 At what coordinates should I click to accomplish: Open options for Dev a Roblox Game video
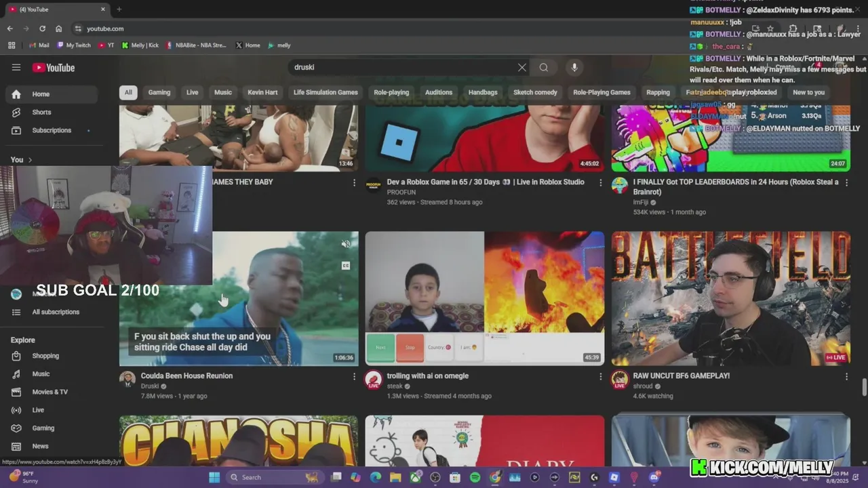(x=600, y=182)
